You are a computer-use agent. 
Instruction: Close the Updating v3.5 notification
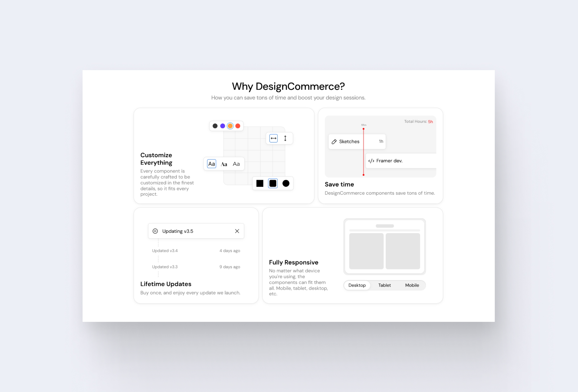[237, 231]
